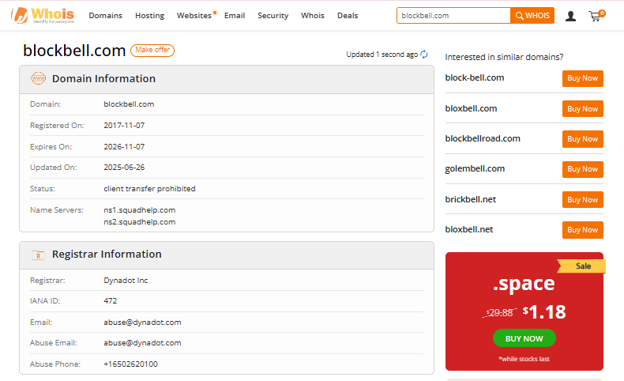Click the Domain Information globe icon
Screen dimensions: 624x381
(38, 78)
